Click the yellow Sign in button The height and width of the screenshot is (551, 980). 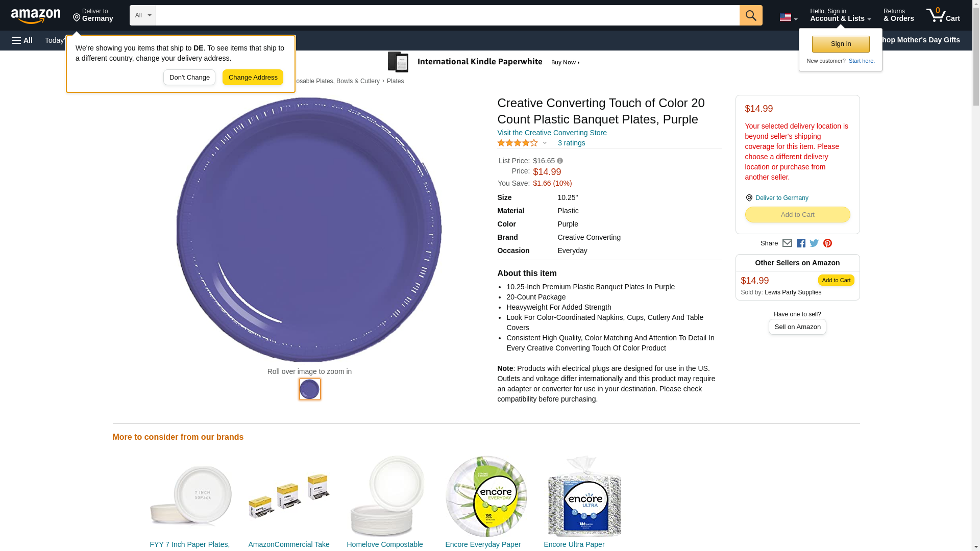pos(841,44)
